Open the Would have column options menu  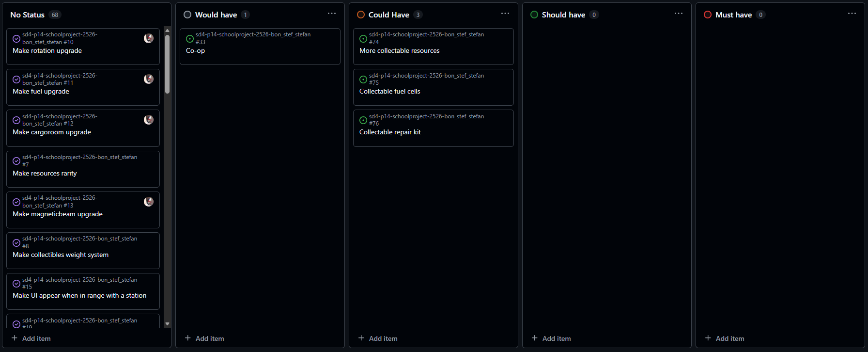(x=332, y=14)
